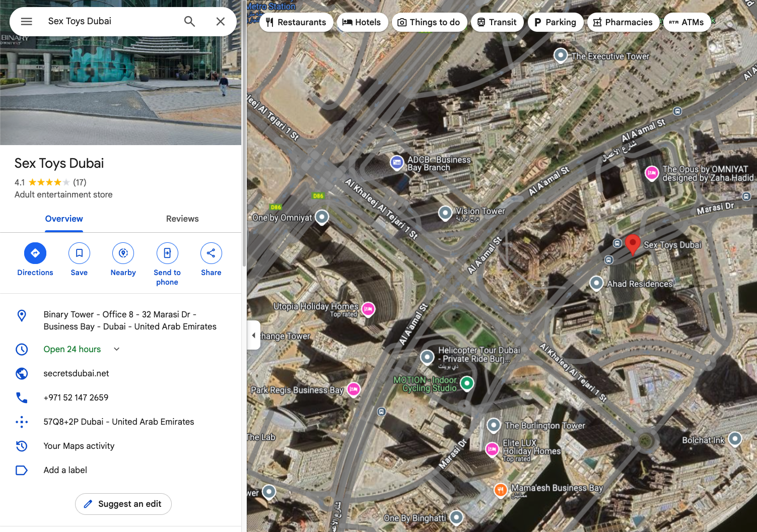Click the Helicopter Tour Dubai marker
This screenshot has width=757, height=532.
[427, 357]
